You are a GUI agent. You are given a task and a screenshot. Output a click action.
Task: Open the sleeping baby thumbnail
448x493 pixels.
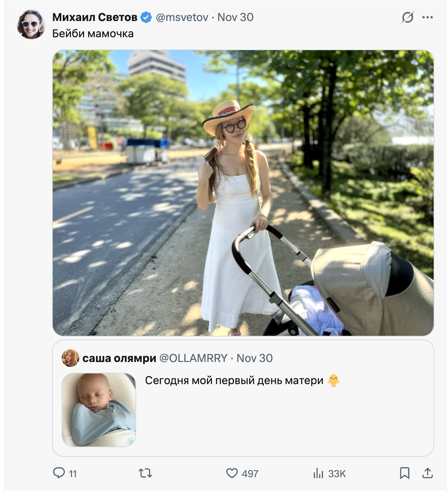99,410
